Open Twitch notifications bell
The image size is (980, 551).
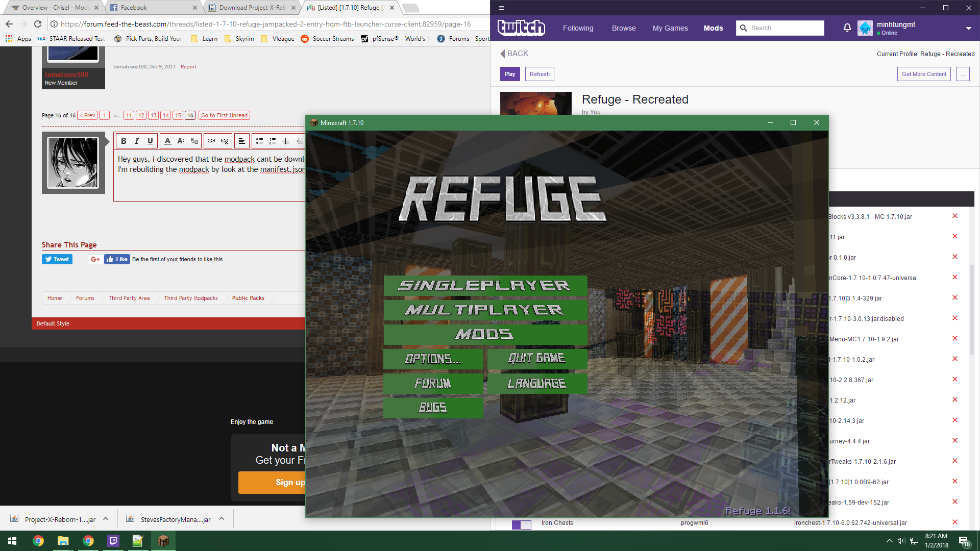coord(847,28)
